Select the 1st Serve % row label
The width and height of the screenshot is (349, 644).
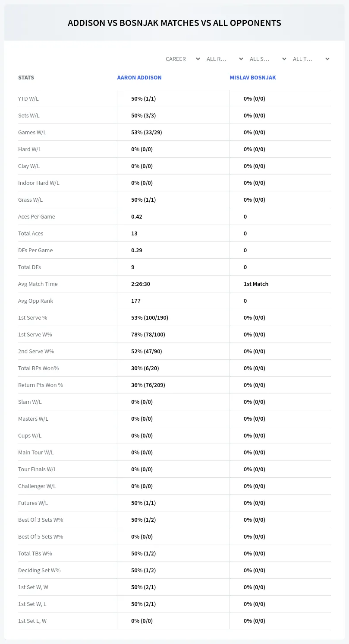(33, 317)
